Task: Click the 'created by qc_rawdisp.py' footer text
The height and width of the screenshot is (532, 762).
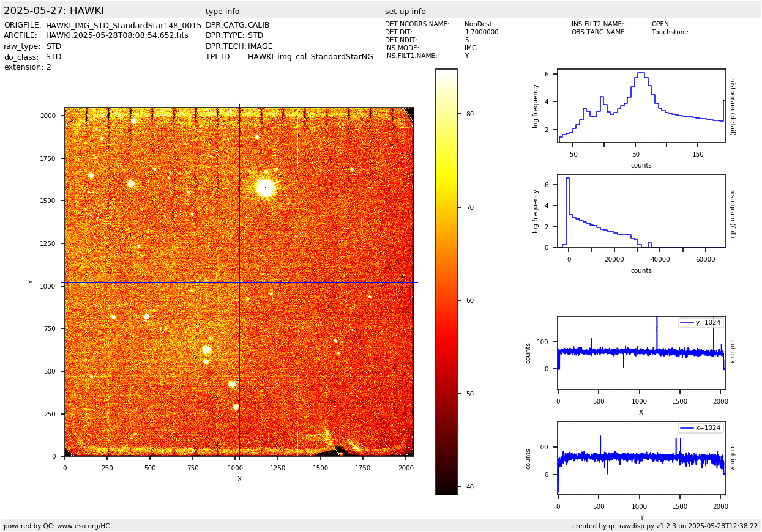Action: [665, 526]
